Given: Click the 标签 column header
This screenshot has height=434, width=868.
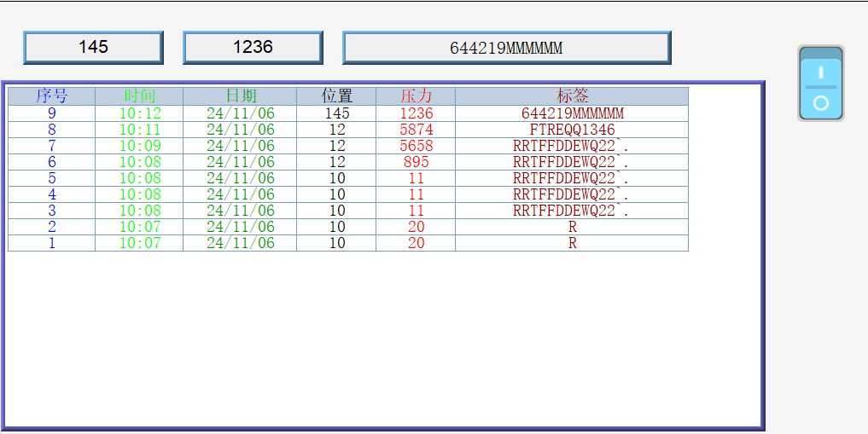Looking at the screenshot, I should click(572, 96).
